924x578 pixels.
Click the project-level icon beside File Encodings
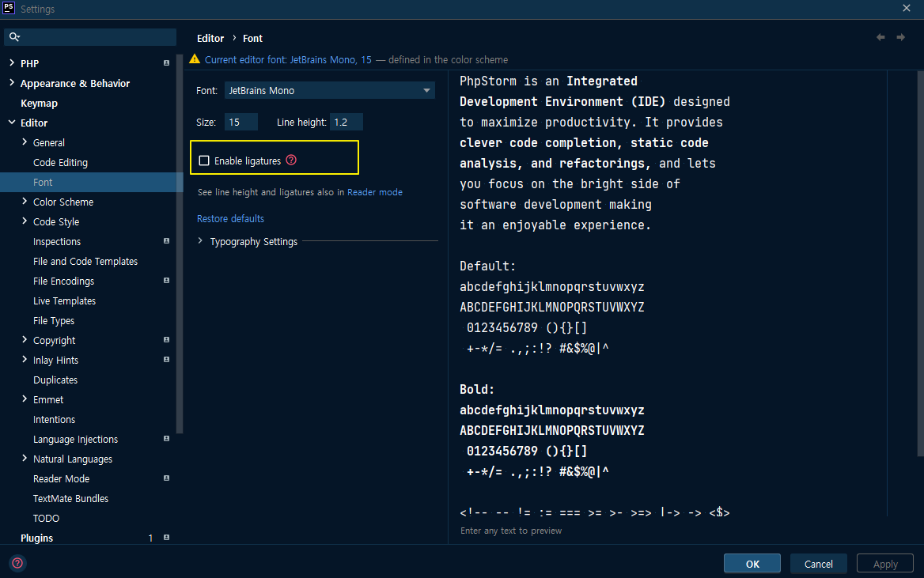pyautogui.click(x=166, y=281)
